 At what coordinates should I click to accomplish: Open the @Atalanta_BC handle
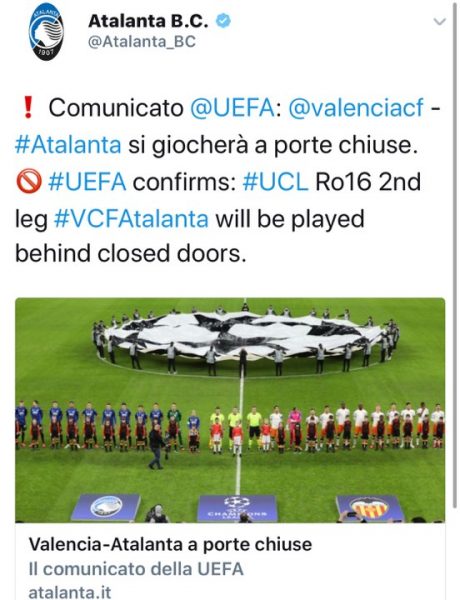pos(142,42)
